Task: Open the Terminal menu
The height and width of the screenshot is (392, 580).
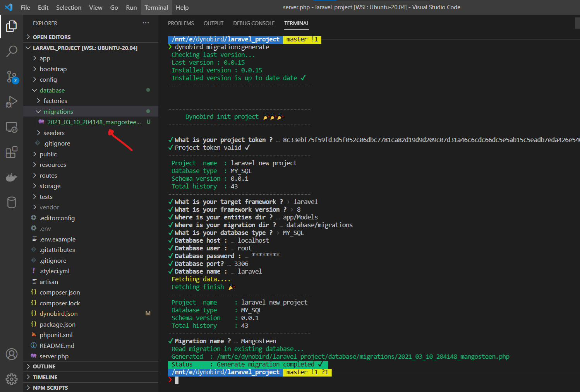Action: [x=156, y=7]
